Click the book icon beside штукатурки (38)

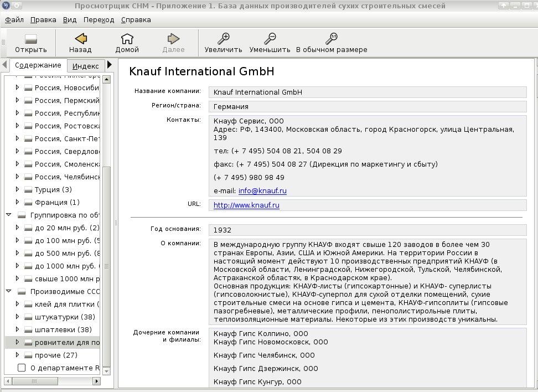(x=28, y=317)
